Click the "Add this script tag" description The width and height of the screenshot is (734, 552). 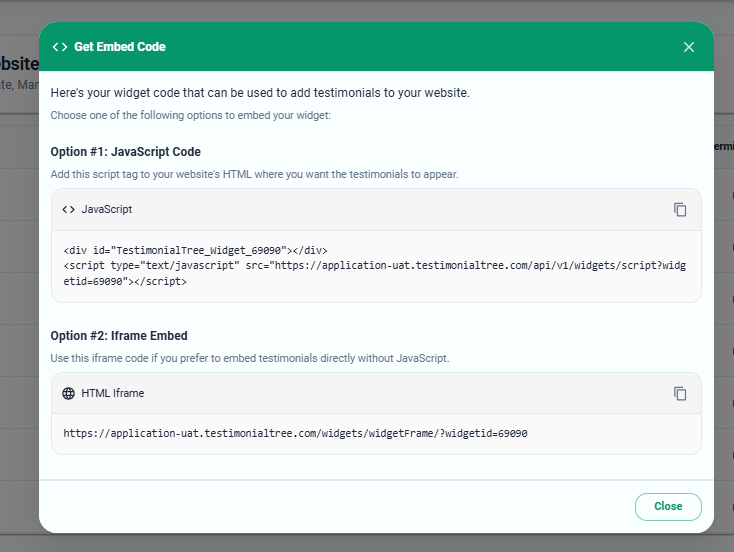tap(255, 174)
